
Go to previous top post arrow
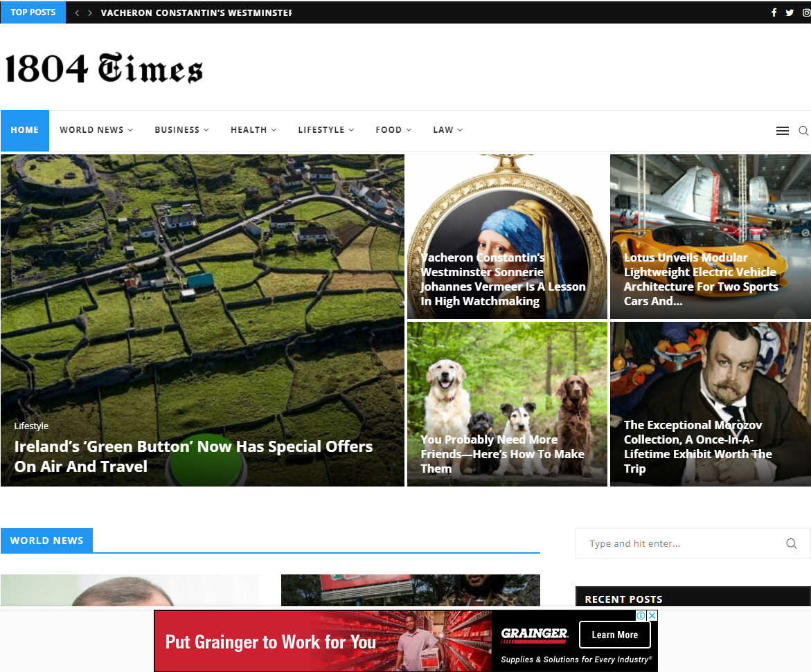(x=77, y=12)
